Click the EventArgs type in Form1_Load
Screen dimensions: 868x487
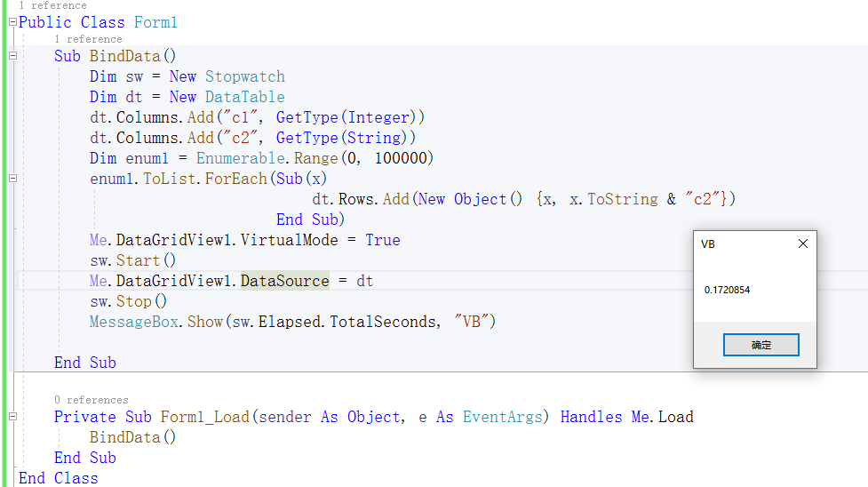502,417
